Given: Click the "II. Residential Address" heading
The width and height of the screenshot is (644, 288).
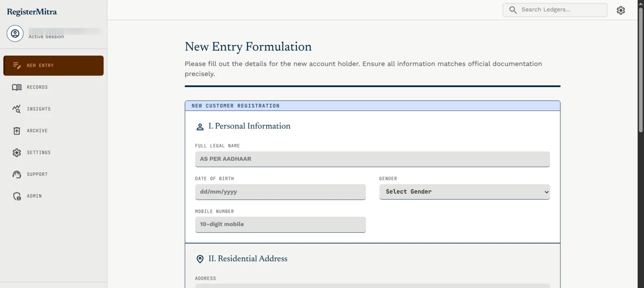Looking at the screenshot, I should 248,259.
